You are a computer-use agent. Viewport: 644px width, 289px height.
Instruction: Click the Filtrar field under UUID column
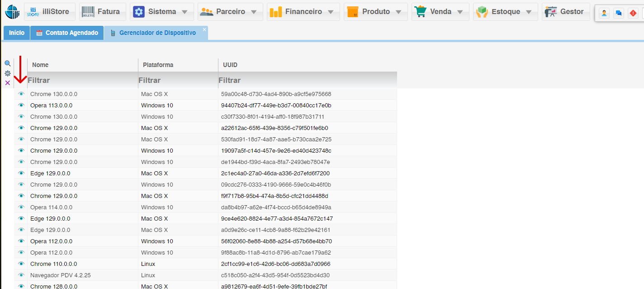(x=308, y=80)
